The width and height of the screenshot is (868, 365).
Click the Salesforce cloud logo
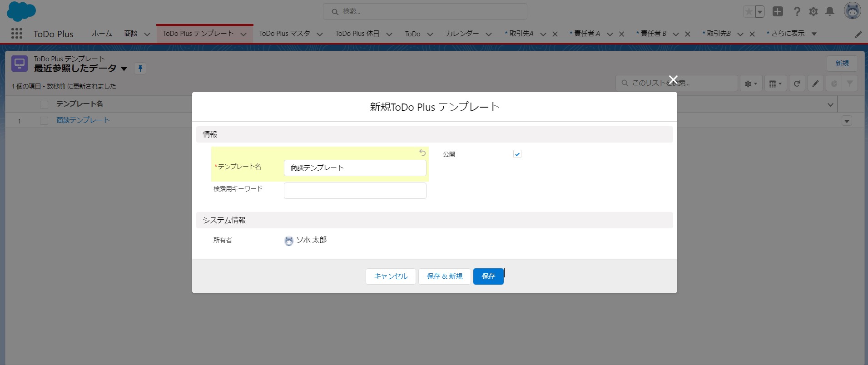point(21,11)
